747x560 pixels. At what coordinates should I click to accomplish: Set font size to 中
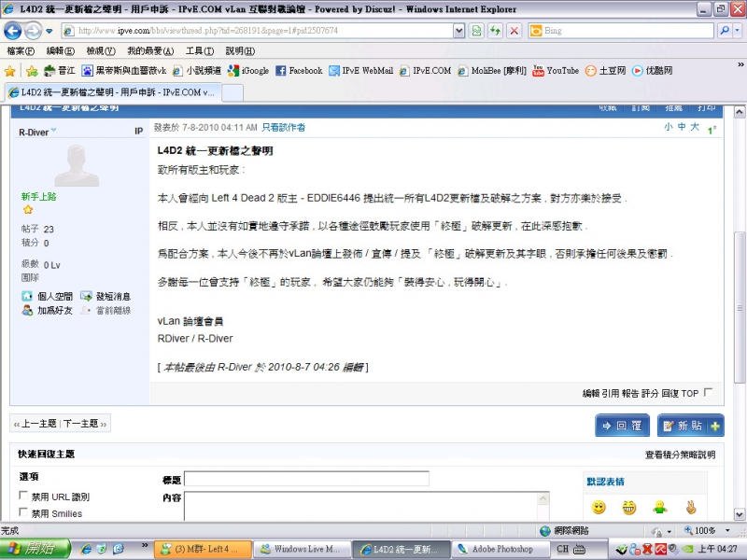(682, 127)
